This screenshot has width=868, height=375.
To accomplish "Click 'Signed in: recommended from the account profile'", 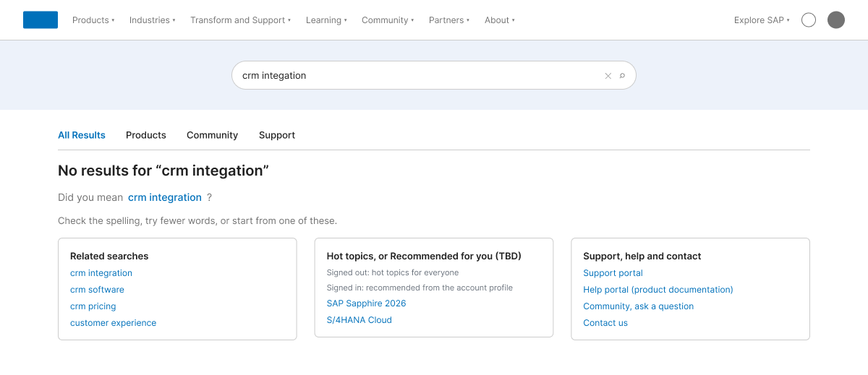I will pos(420,288).
